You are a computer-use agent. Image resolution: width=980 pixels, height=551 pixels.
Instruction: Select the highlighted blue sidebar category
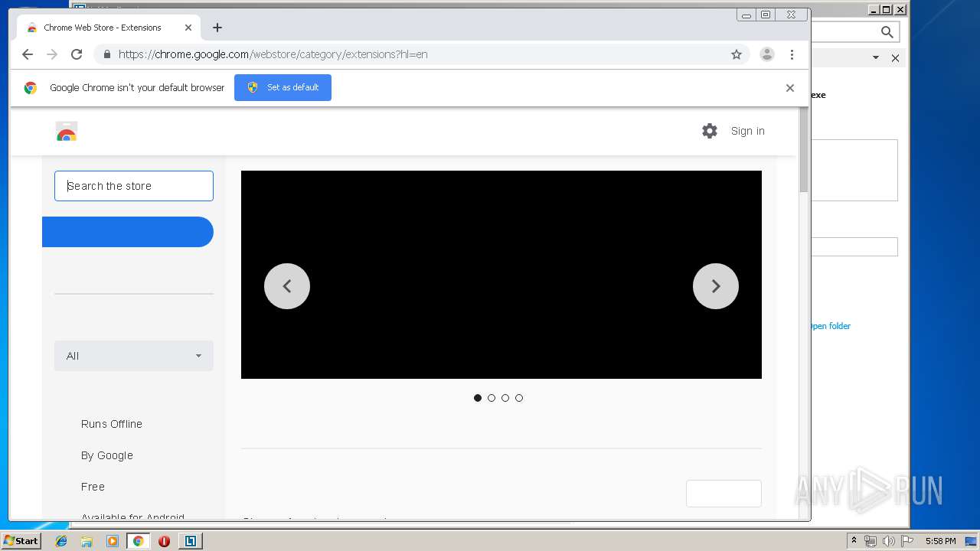point(127,232)
